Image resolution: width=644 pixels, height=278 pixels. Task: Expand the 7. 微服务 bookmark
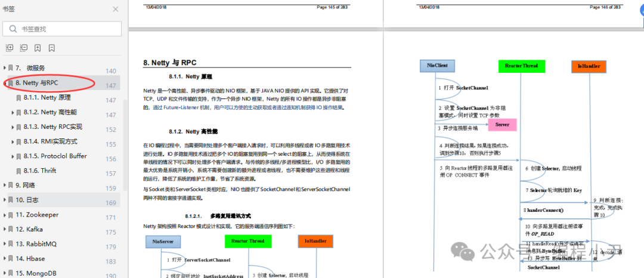point(5,68)
